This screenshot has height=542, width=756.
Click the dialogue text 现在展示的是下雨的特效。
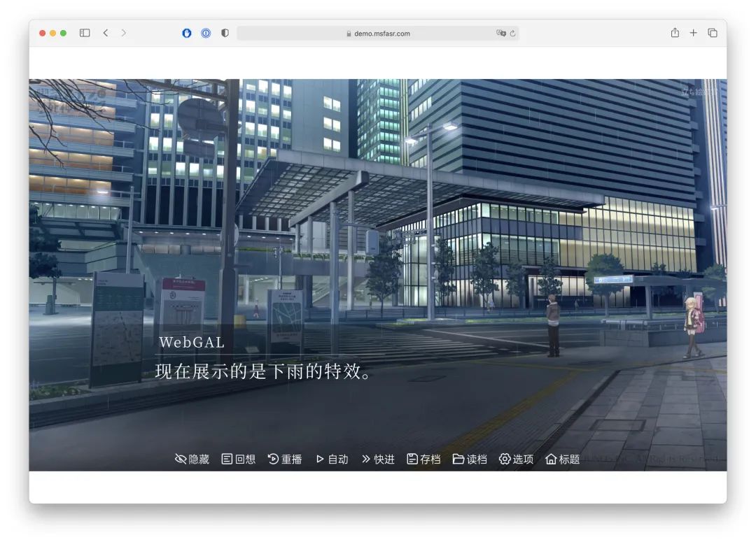click(x=264, y=371)
